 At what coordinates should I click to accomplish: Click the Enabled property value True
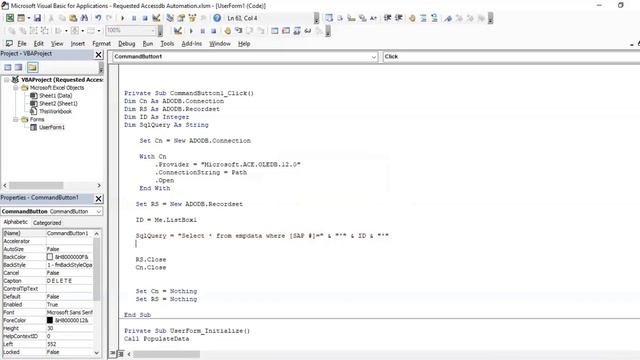coord(69,304)
